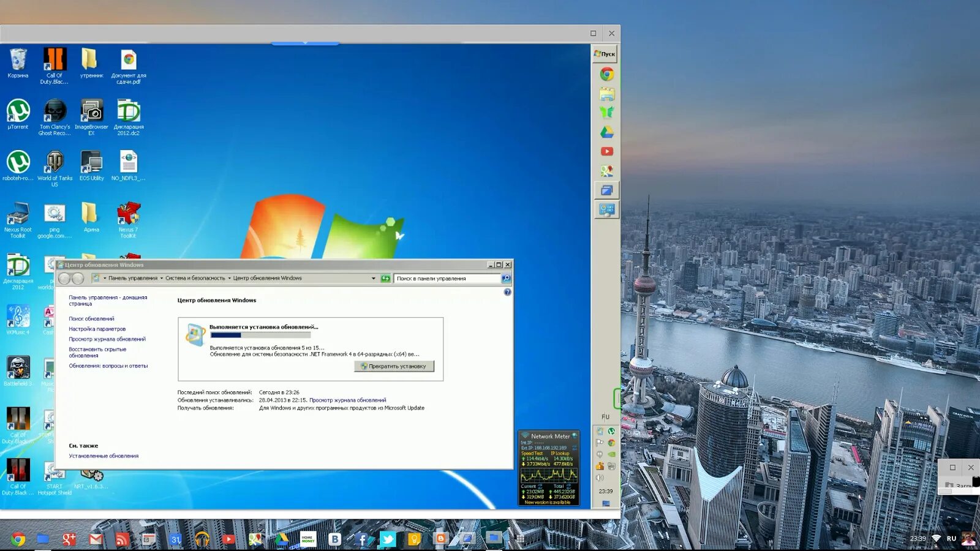
Task: Open ImageBrowser EX desktop shortcut
Action: [91, 117]
